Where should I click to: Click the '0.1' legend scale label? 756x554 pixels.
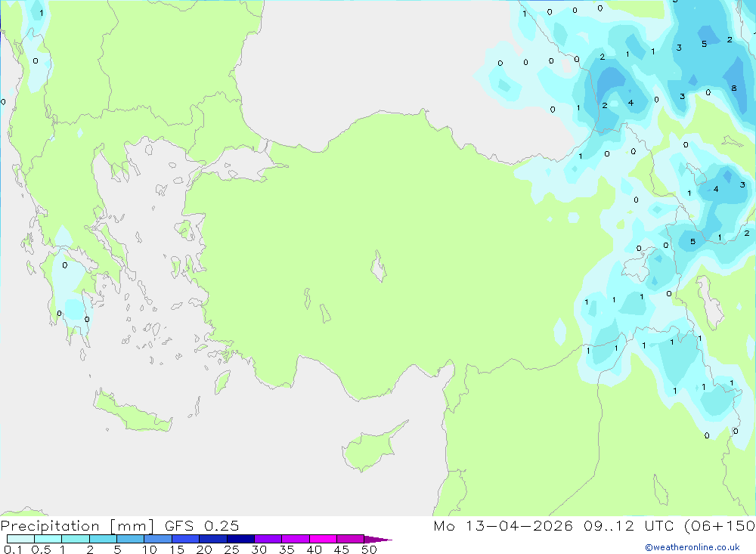[13, 549]
